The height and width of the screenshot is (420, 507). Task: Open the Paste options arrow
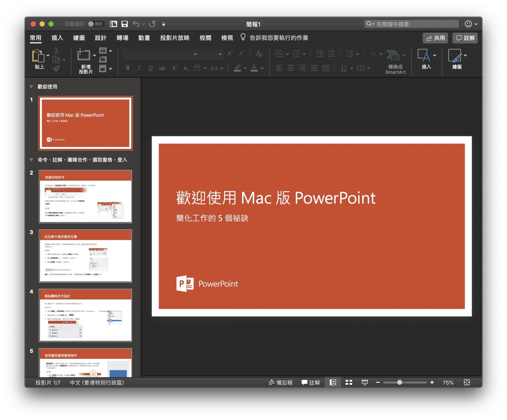tap(48, 55)
